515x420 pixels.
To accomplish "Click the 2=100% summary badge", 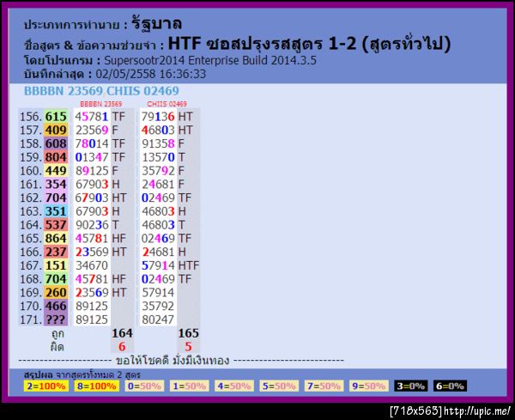I will point(46,387).
